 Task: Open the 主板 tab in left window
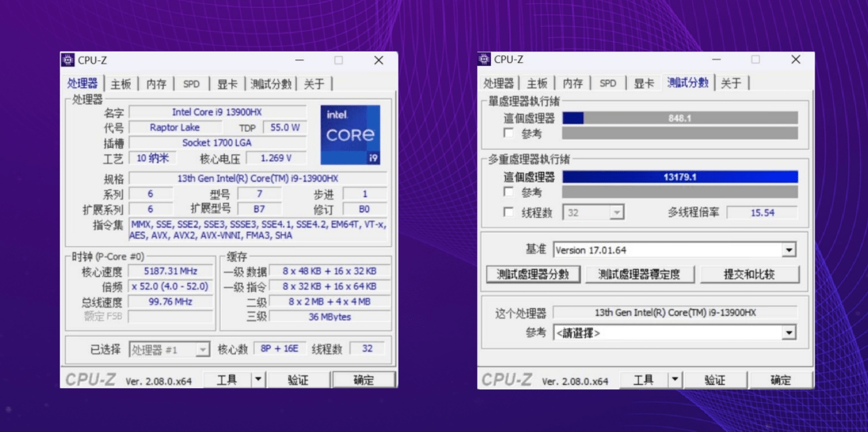tap(121, 84)
